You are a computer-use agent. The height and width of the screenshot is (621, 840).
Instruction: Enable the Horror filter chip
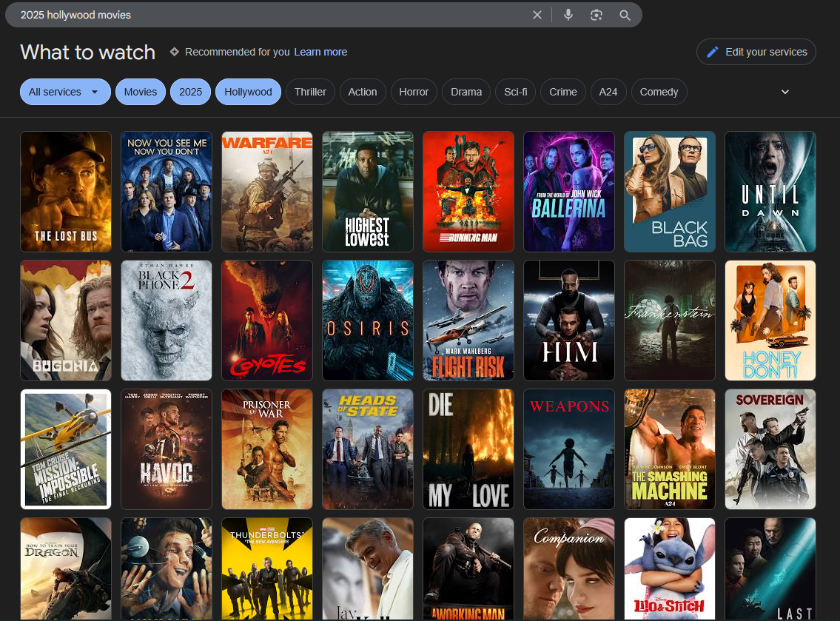[x=414, y=93]
